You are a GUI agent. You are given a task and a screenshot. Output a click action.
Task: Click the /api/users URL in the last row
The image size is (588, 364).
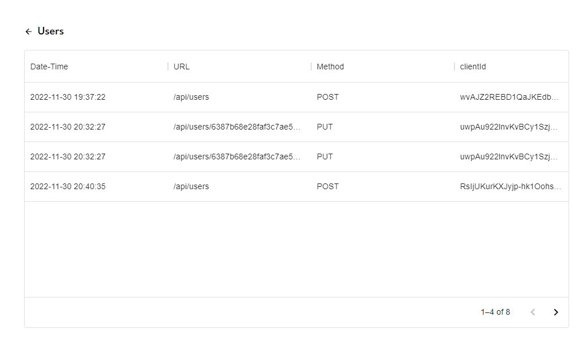tap(191, 186)
